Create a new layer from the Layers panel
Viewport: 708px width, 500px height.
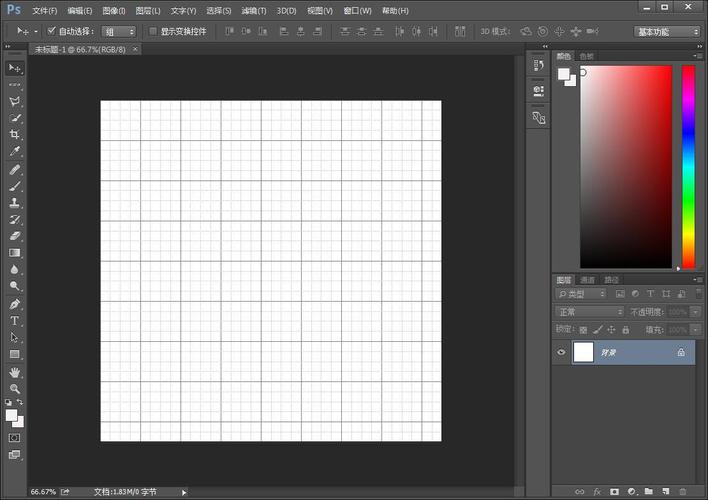click(664, 491)
